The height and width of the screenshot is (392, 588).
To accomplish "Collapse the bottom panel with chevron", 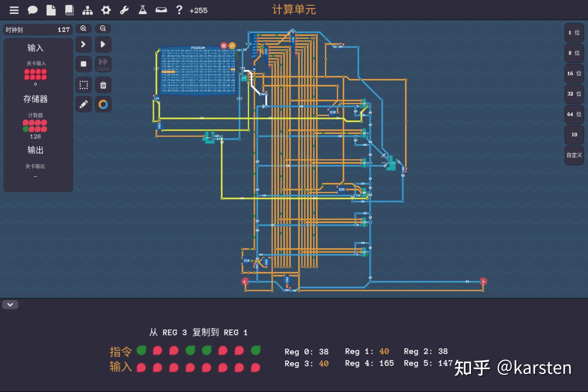I will click(10, 305).
